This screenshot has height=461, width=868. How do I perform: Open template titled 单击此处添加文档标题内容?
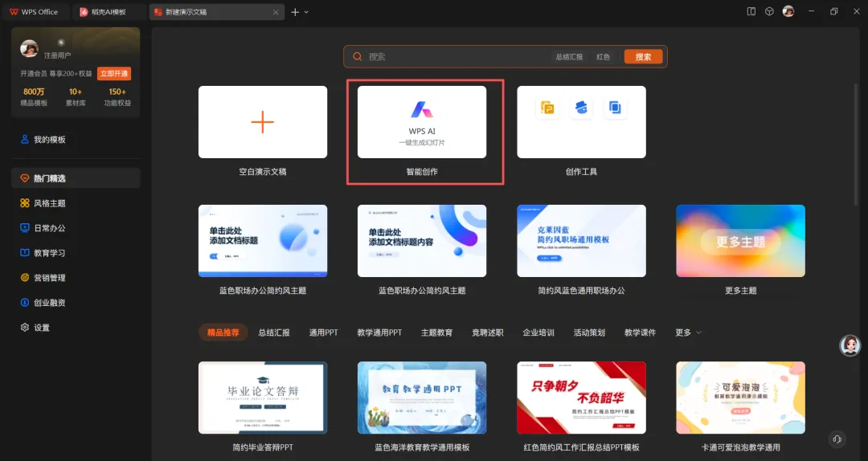coord(422,241)
